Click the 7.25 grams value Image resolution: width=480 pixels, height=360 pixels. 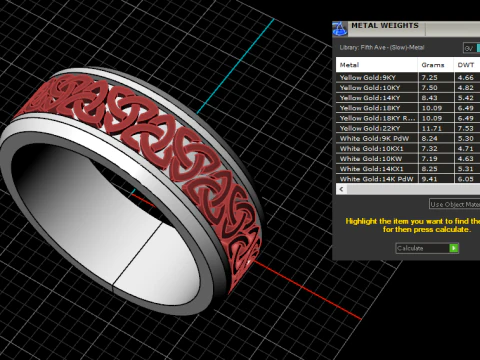(x=429, y=77)
